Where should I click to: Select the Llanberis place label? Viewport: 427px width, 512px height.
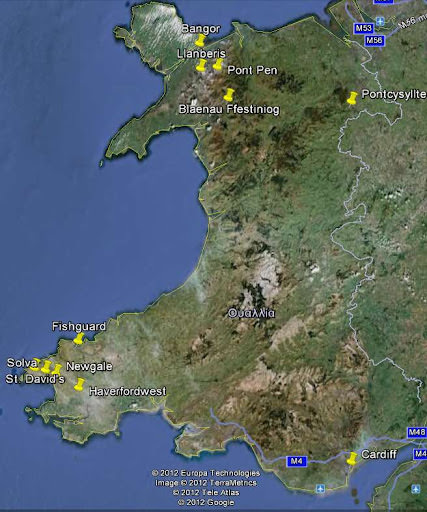tap(201, 54)
